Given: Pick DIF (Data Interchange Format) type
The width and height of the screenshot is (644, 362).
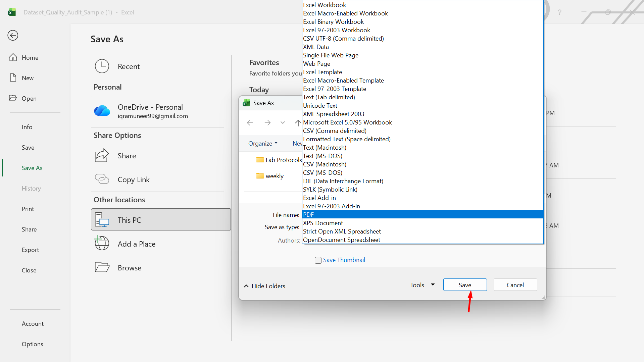Looking at the screenshot, I should pyautogui.click(x=423, y=181).
